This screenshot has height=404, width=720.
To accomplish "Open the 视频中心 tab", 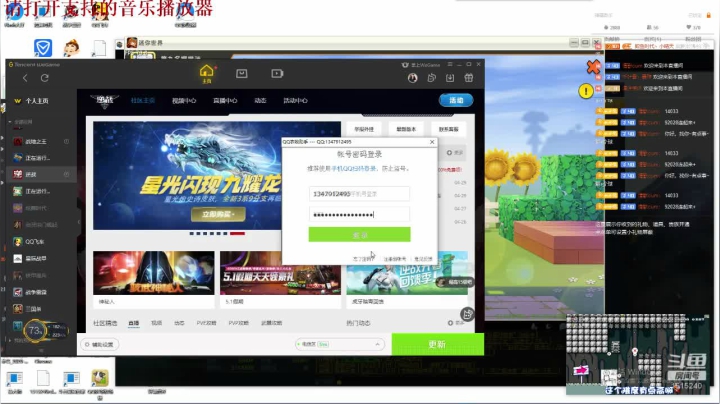I will point(184,101).
